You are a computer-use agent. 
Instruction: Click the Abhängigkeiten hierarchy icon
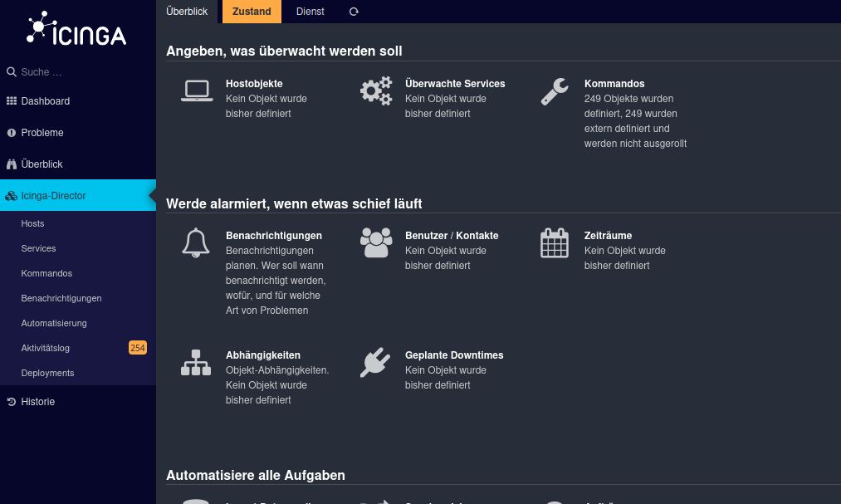(x=196, y=362)
